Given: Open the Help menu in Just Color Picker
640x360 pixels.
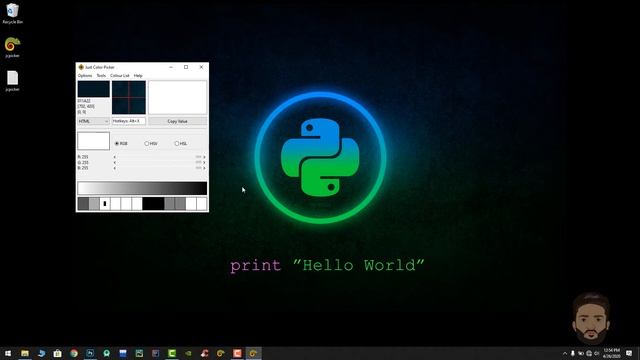Looking at the screenshot, I should point(138,76).
